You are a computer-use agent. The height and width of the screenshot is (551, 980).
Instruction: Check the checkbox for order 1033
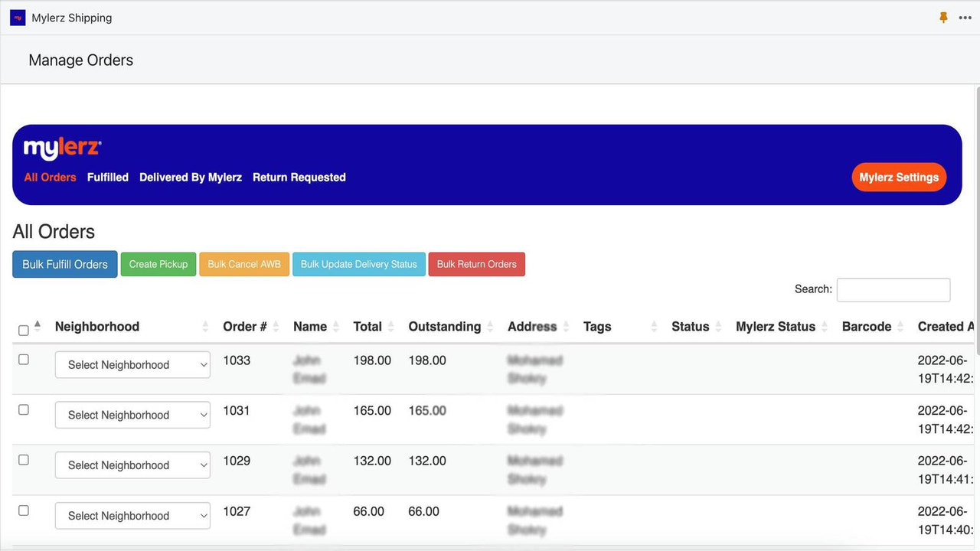point(23,360)
